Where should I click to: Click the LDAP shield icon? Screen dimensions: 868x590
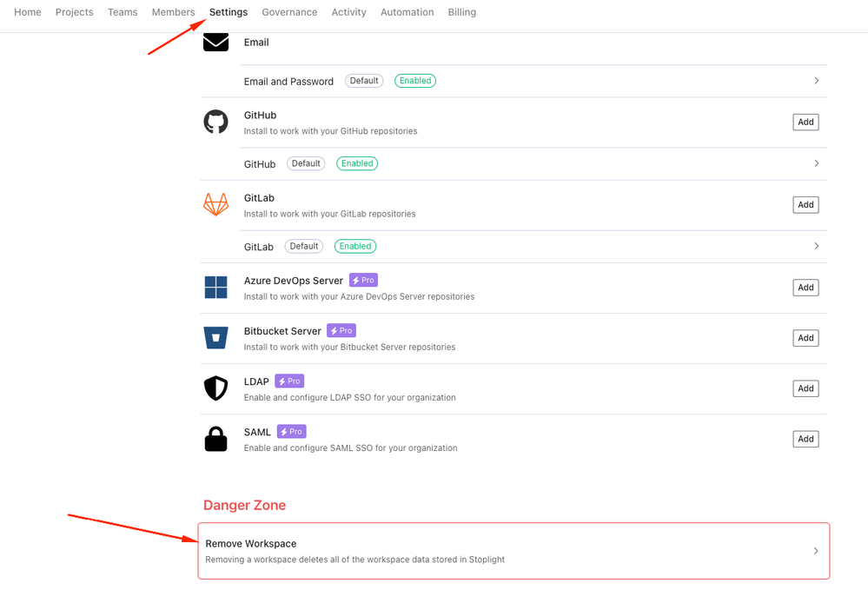pos(215,388)
